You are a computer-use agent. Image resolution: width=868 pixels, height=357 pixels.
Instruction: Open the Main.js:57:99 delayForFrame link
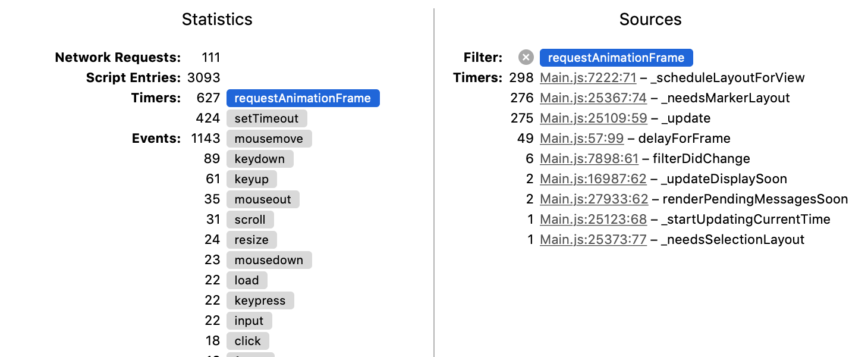point(582,139)
